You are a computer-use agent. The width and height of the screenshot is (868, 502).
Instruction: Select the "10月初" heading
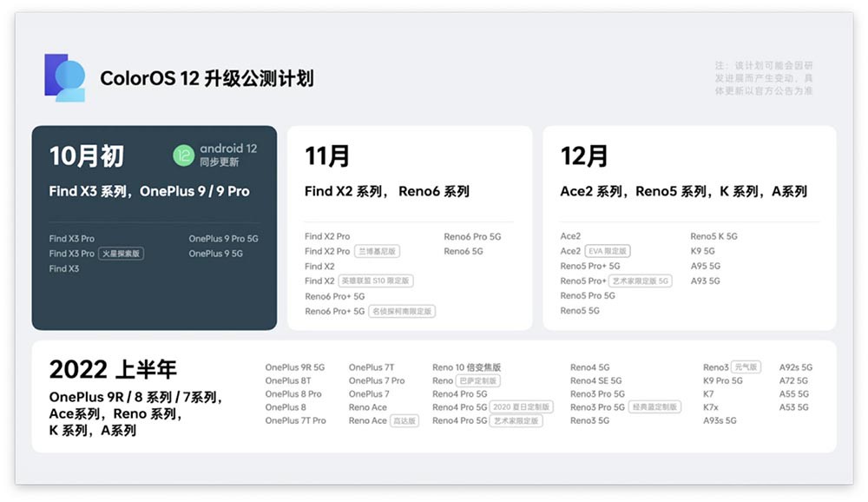pos(86,155)
